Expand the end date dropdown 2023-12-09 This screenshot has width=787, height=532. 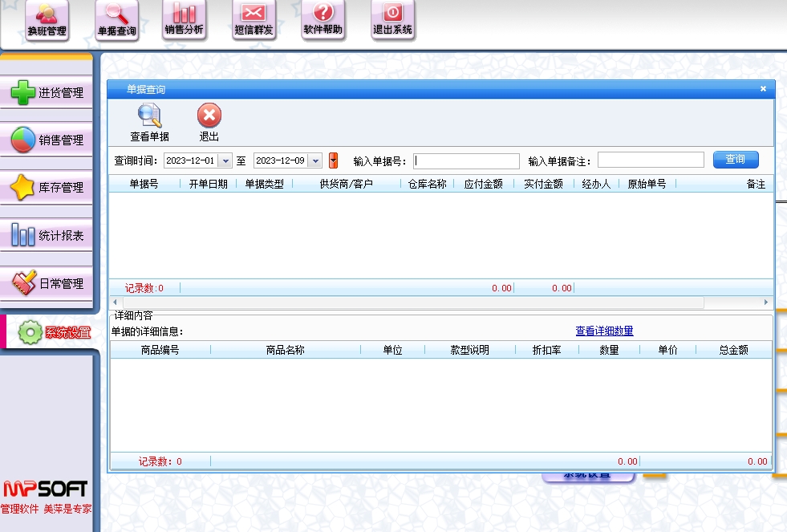coord(315,160)
